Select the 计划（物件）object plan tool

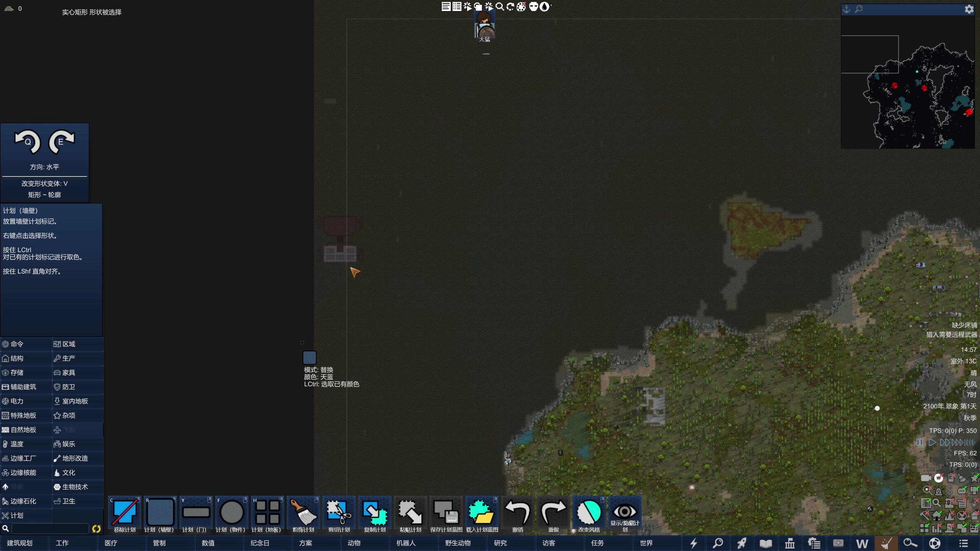(232, 515)
